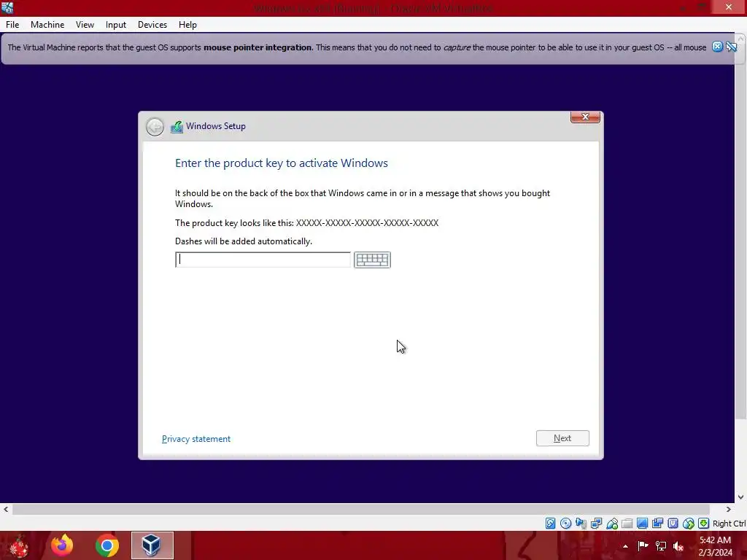Click the 'Enter the product key to activate Windows' heading
This screenshot has width=747, height=560.
(282, 163)
